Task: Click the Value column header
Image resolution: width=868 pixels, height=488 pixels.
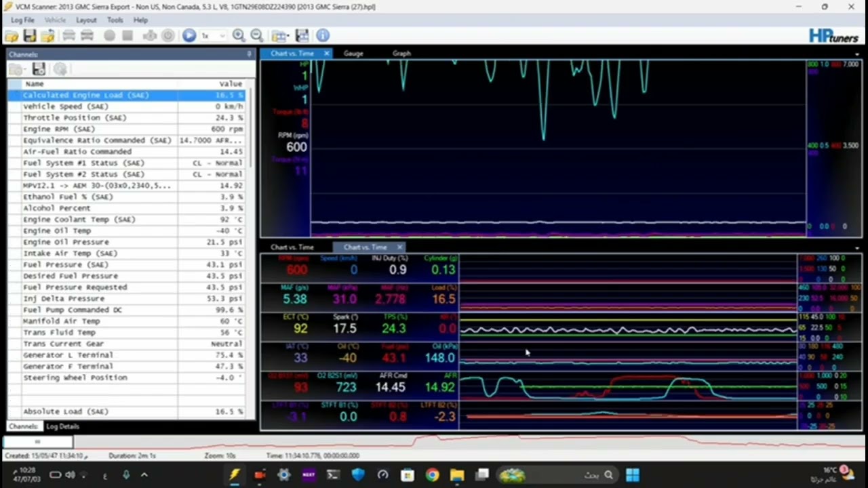Action: (212, 83)
